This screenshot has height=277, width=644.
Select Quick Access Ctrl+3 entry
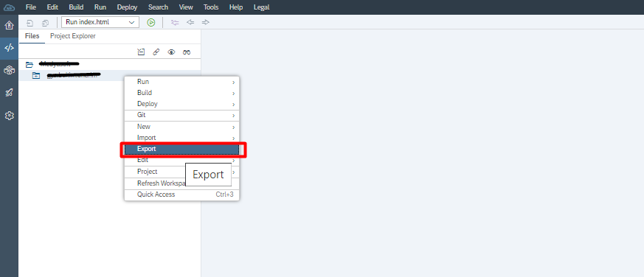tap(181, 194)
